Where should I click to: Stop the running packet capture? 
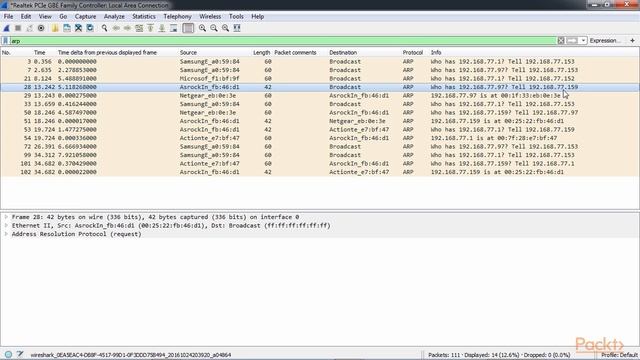pos(18,28)
